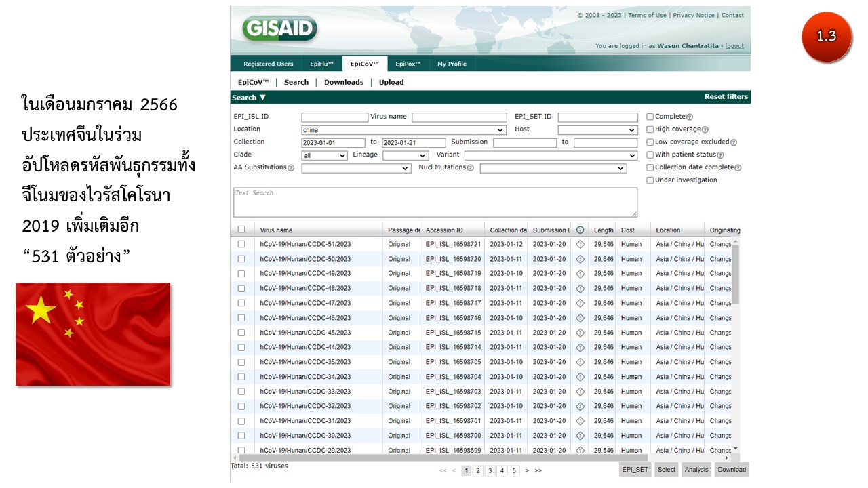Tick the Under investigation checkbox
This screenshot has height=488, width=868.
[650, 180]
